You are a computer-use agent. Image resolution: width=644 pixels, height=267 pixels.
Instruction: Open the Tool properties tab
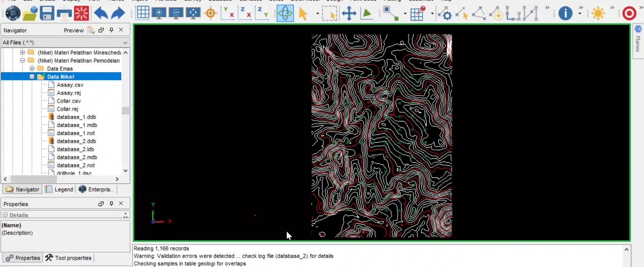pos(68,258)
